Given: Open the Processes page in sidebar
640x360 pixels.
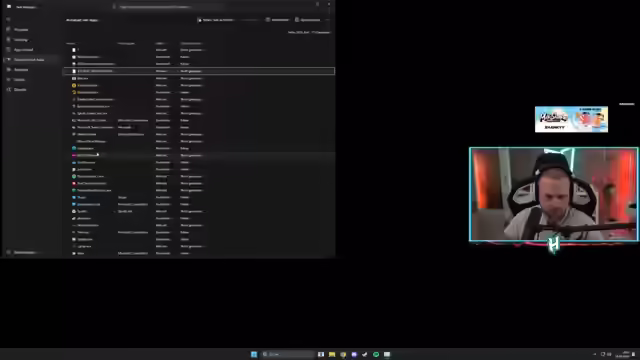Looking at the screenshot, I should pos(31,29).
